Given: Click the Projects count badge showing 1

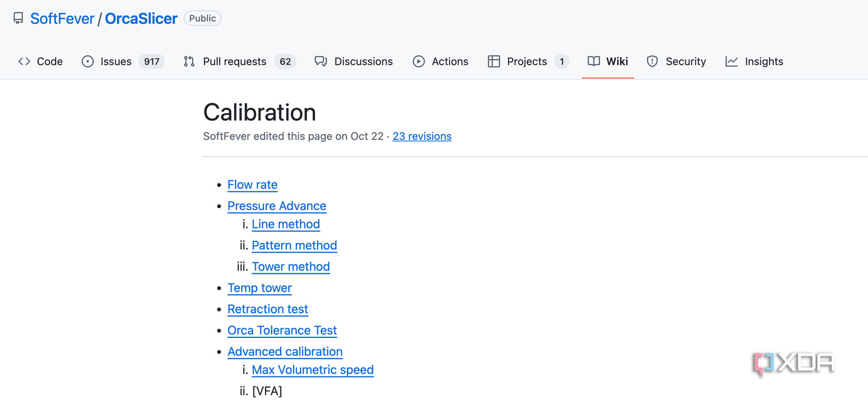Looking at the screenshot, I should pyautogui.click(x=562, y=61).
